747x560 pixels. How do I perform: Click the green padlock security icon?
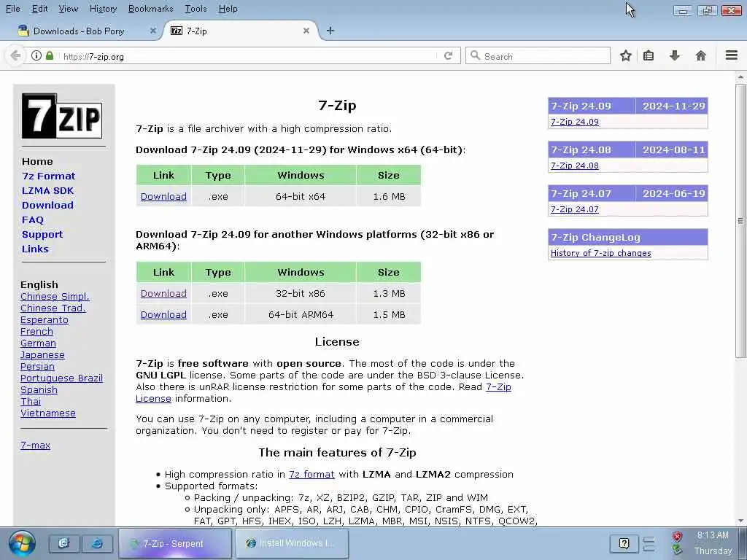(49, 55)
